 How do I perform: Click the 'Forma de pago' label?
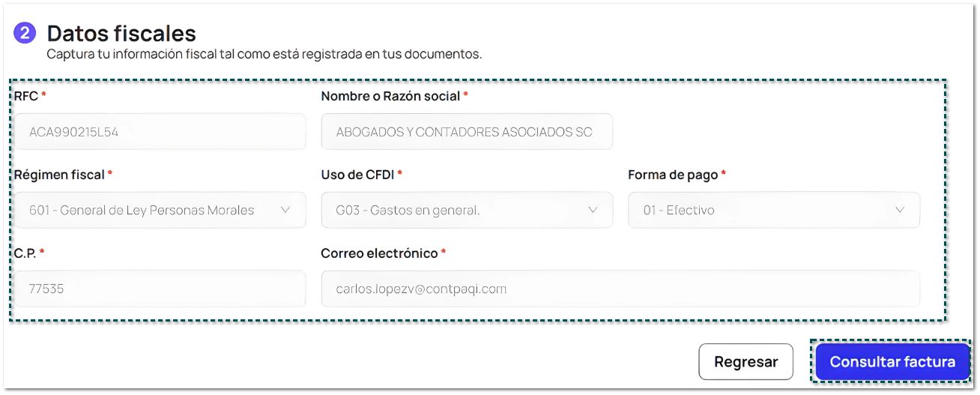click(673, 174)
